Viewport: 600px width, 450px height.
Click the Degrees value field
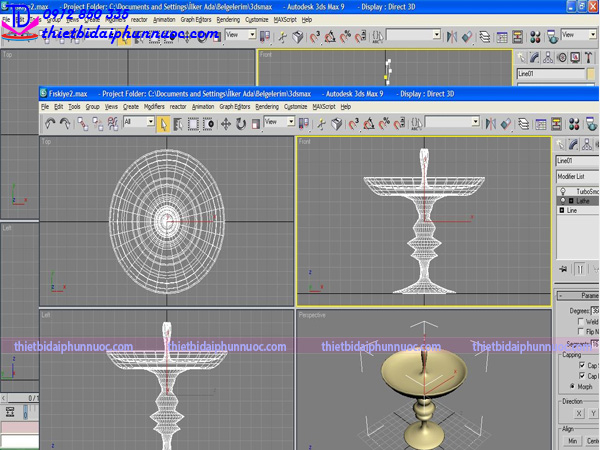tap(595, 311)
